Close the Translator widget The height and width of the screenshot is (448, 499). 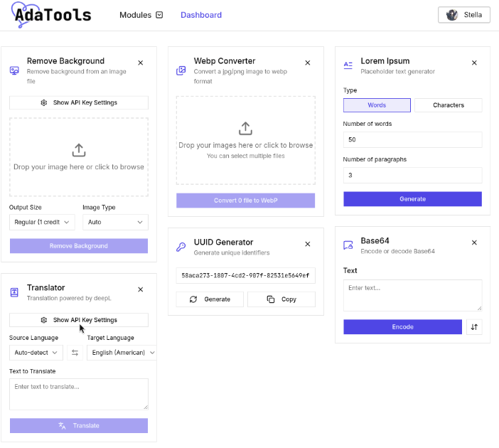coord(140,289)
